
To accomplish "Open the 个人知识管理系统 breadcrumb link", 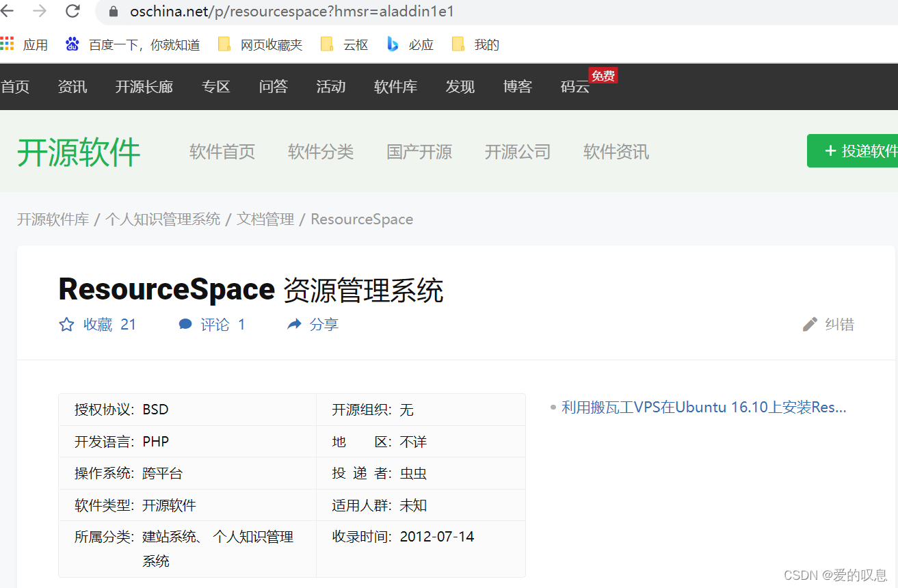I will click(163, 219).
